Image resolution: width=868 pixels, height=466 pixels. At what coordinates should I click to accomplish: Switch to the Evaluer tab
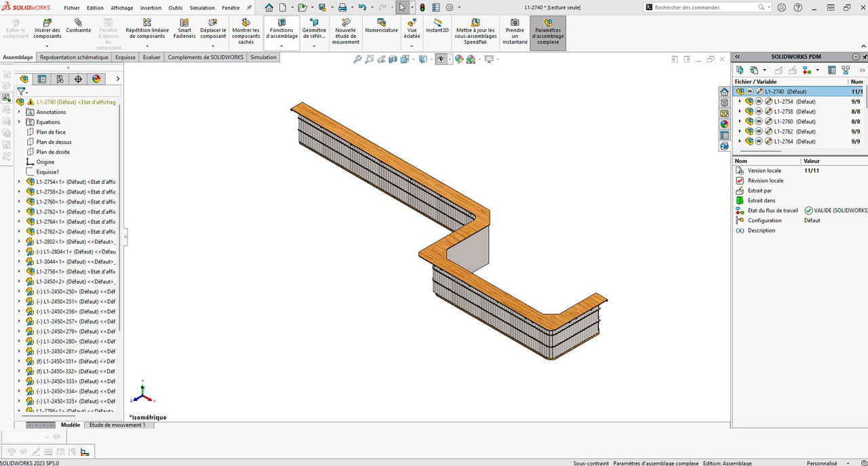(151, 58)
